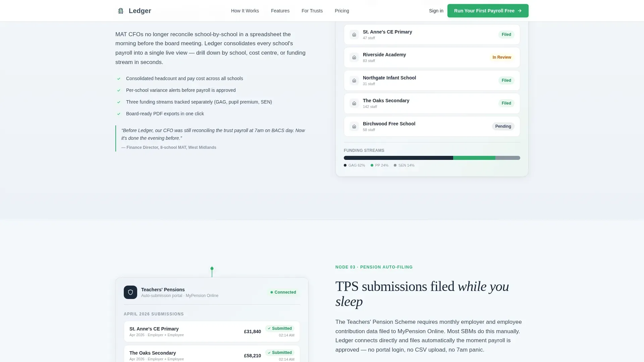Click the Ledger building logo icon
The width and height of the screenshot is (644, 362).
pyautogui.click(x=121, y=11)
